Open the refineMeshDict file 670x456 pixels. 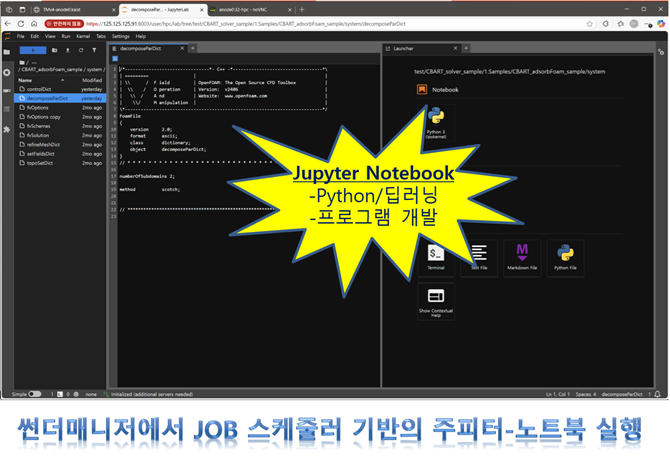tap(60, 144)
